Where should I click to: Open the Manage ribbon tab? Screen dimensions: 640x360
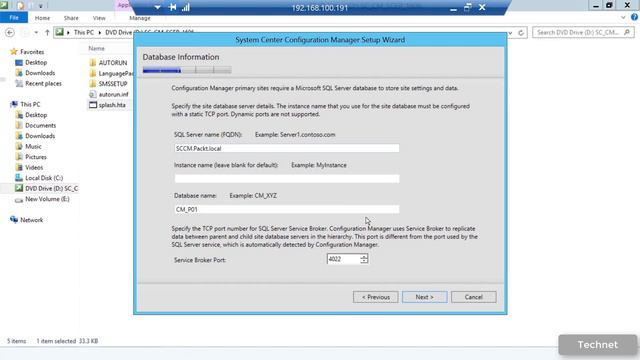coord(140,18)
